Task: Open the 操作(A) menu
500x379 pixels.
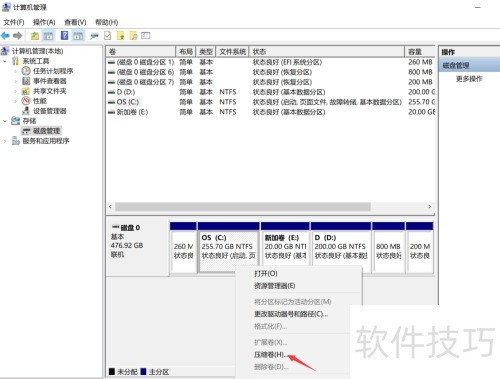Action: tap(44, 22)
